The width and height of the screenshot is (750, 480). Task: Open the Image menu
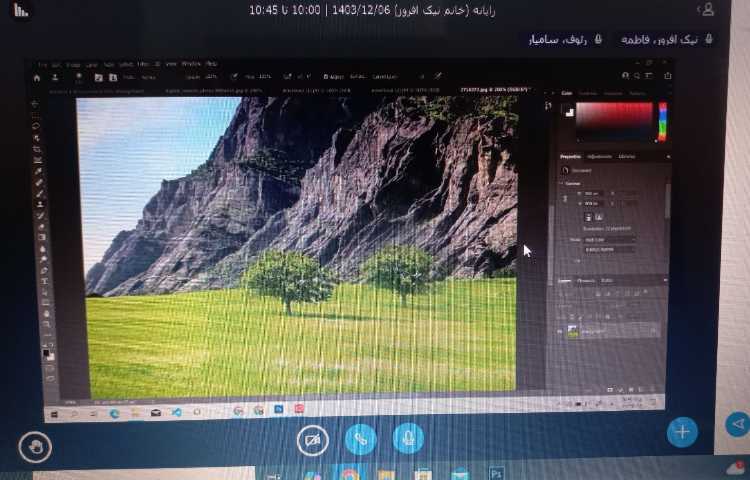[x=73, y=65]
